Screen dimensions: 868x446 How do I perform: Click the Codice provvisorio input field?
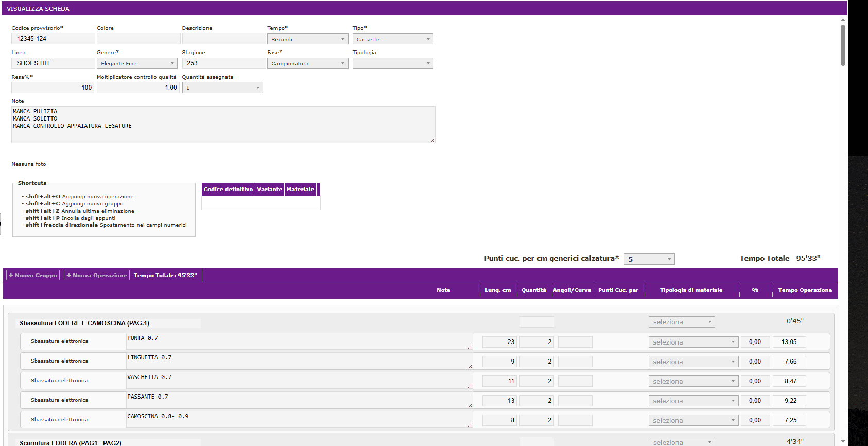point(53,39)
